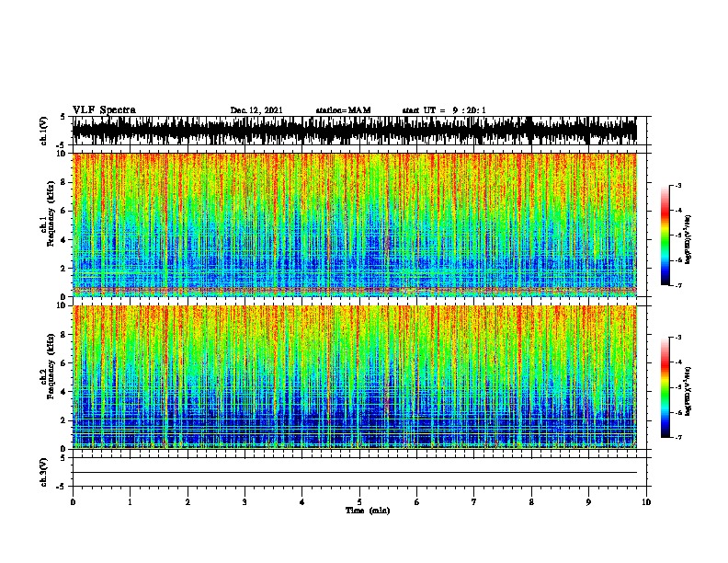Click the "ch.1(V)" axis label

coord(44,131)
